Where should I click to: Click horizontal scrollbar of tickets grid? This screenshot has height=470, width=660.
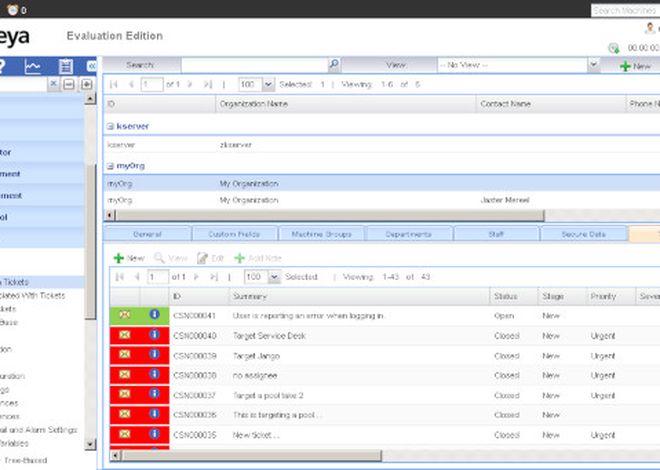pyautogui.click(x=251, y=455)
